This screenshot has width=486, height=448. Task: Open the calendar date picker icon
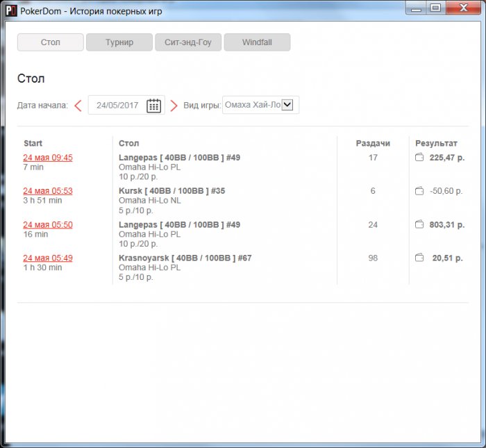pos(153,106)
